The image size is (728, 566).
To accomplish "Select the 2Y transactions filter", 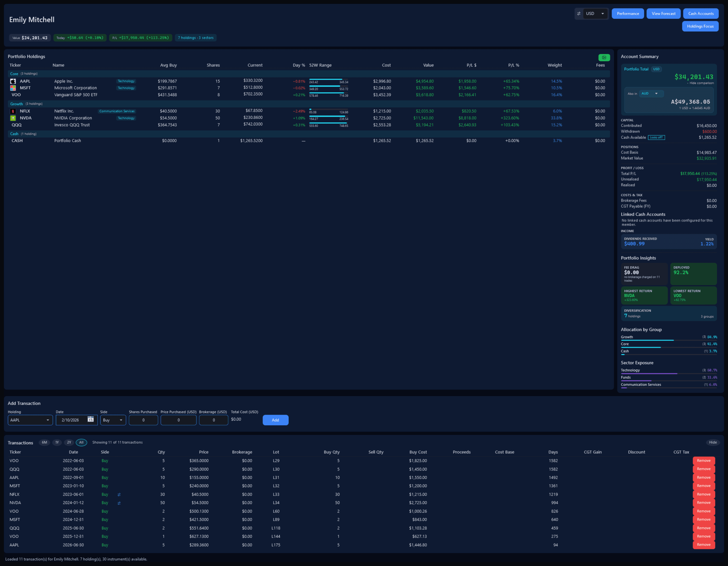I will (x=69, y=442).
